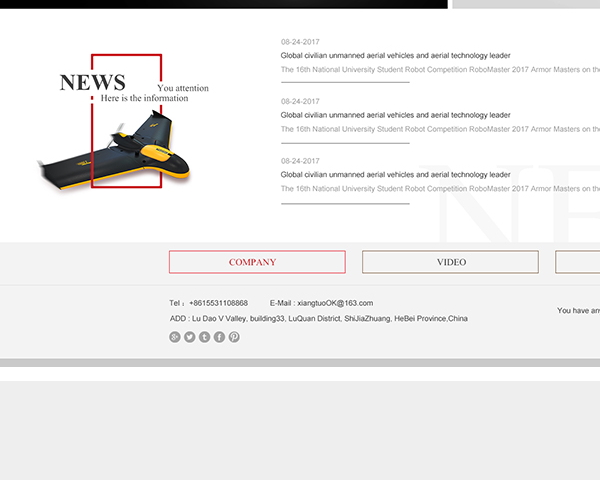Open the first news headline
600x480 pixels.
(395, 56)
